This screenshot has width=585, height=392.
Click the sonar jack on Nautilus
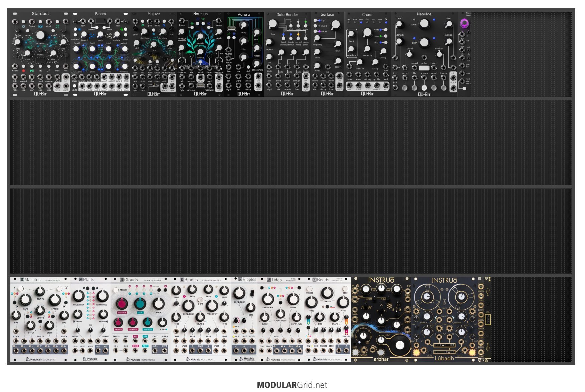pos(200,77)
